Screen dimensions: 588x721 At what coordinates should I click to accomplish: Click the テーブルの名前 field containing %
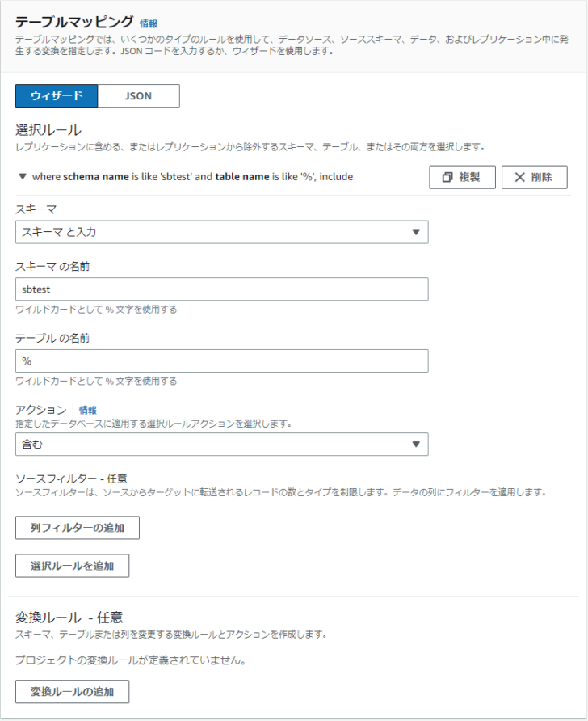(223, 360)
